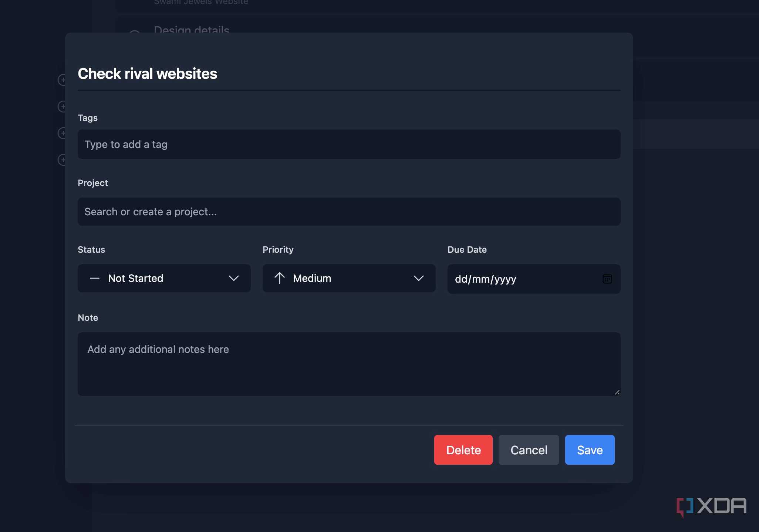This screenshot has width=759, height=532.
Task: Click the Note resize handle corner
Action: pos(617,393)
